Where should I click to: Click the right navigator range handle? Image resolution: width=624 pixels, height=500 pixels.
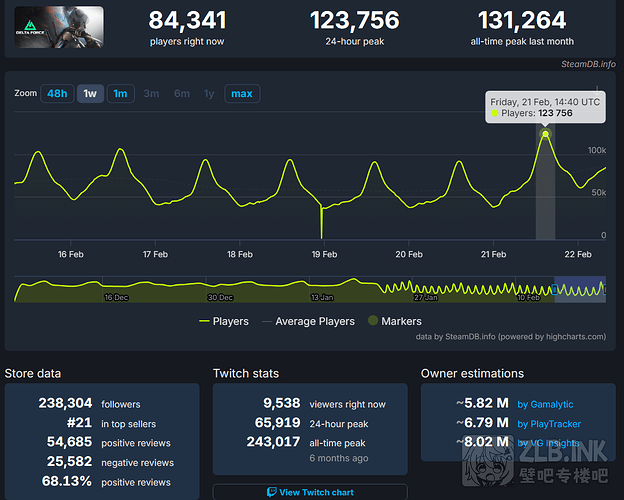605,290
